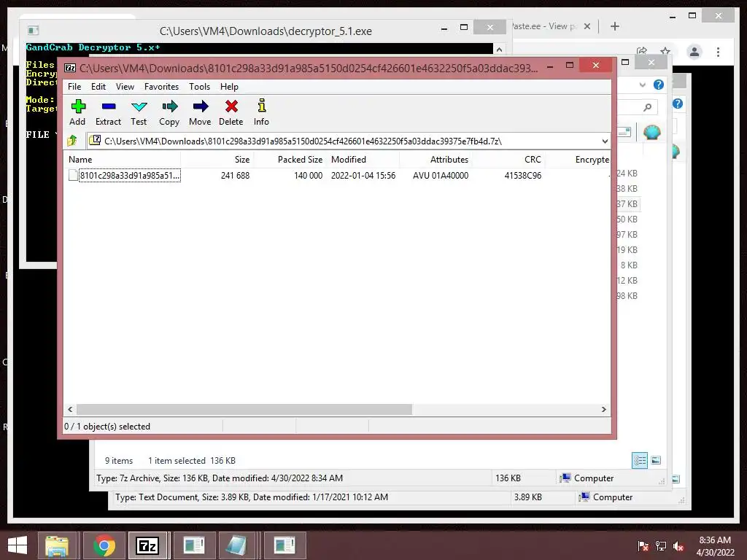
Task: Click the Extract toolbar icon
Action: click(x=109, y=106)
